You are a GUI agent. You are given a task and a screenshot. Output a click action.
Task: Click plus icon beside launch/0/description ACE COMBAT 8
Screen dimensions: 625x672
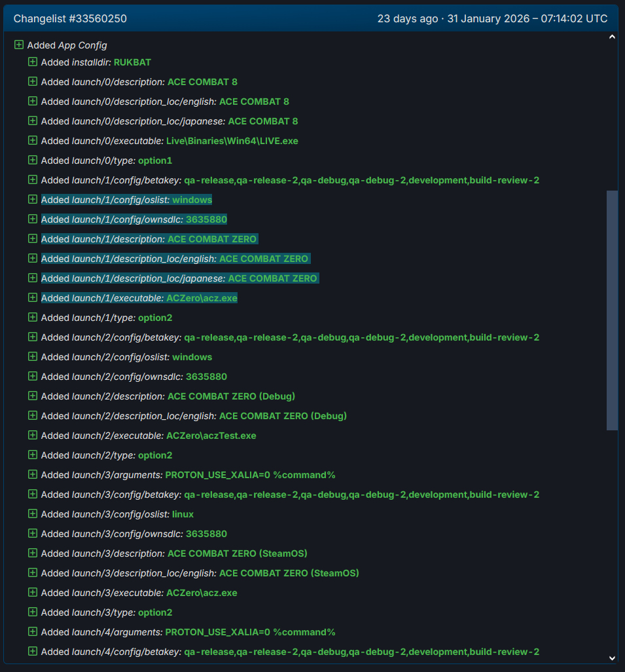[x=33, y=81]
